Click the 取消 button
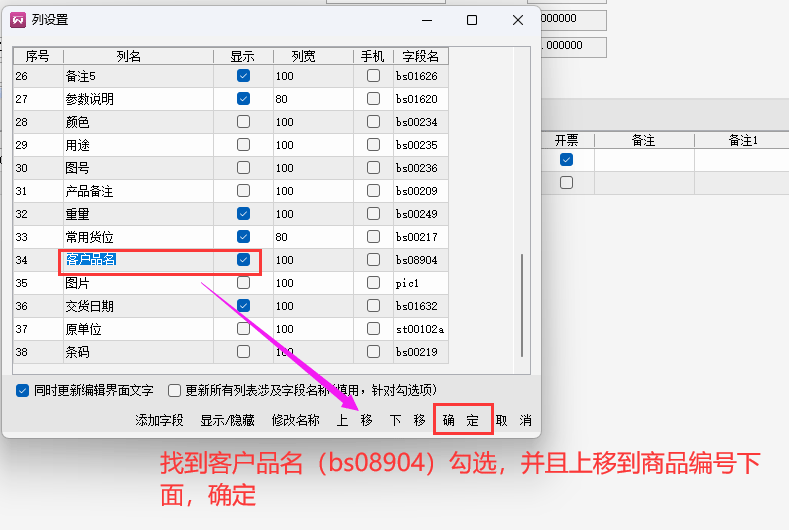 pyautogui.click(x=513, y=420)
